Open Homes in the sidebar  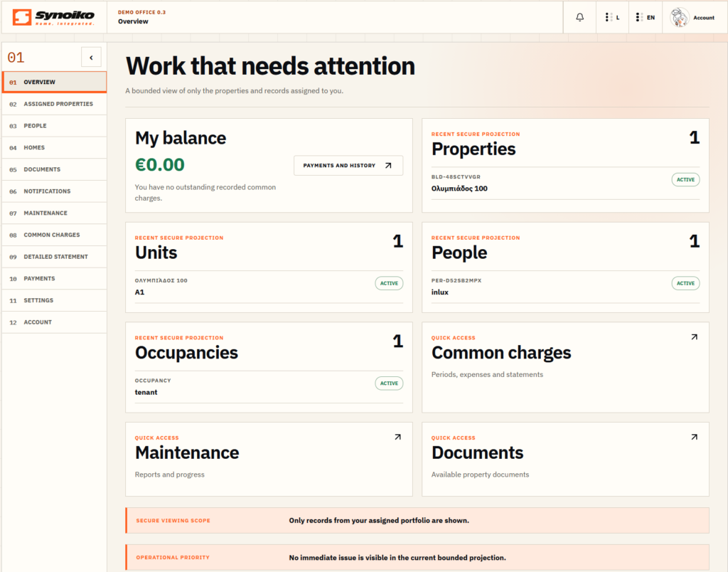tap(54, 148)
